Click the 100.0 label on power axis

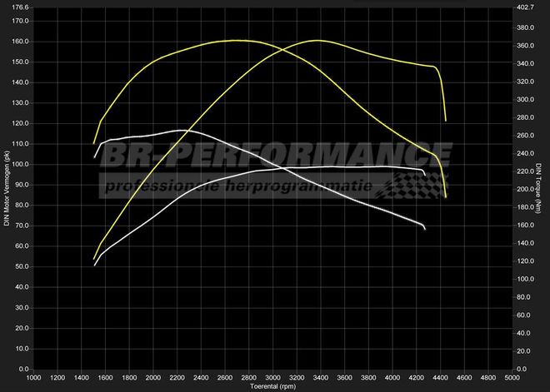click(x=21, y=164)
